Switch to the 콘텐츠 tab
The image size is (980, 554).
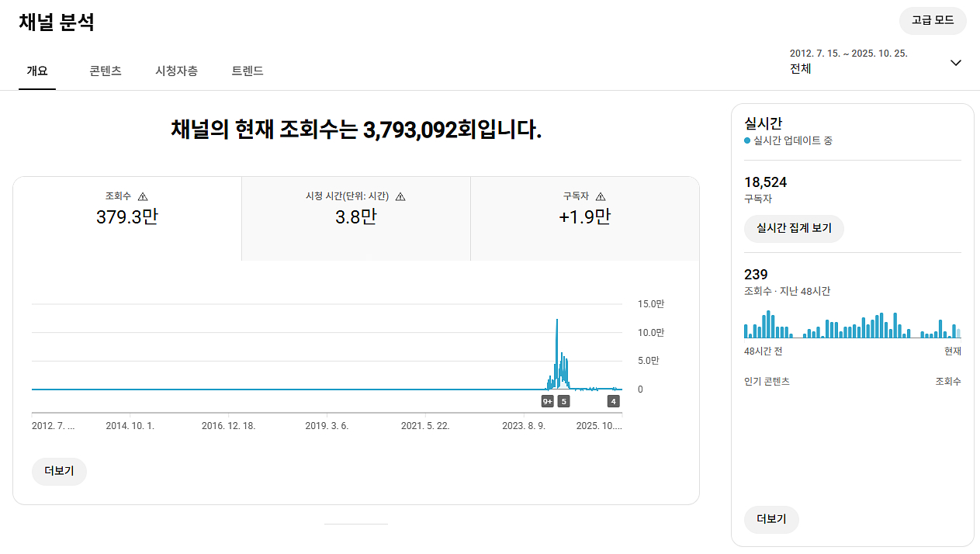[x=106, y=71]
